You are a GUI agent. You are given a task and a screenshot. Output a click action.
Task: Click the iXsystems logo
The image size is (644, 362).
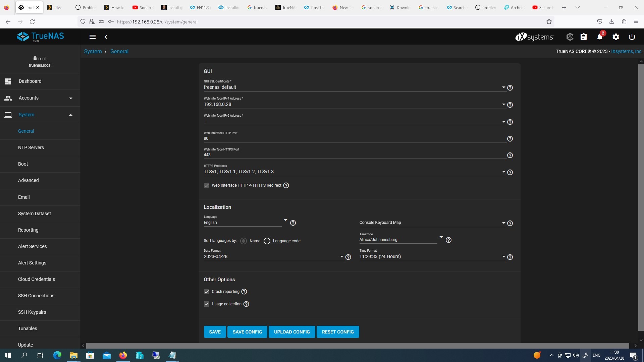coord(535,37)
